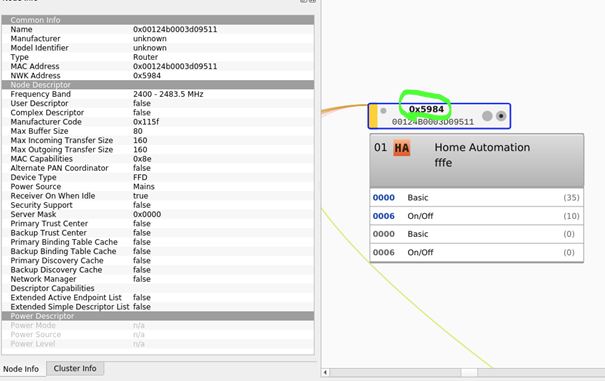The image size is (605, 381).
Task: Click the small gray dot left of 0x5984
Action: point(383,111)
